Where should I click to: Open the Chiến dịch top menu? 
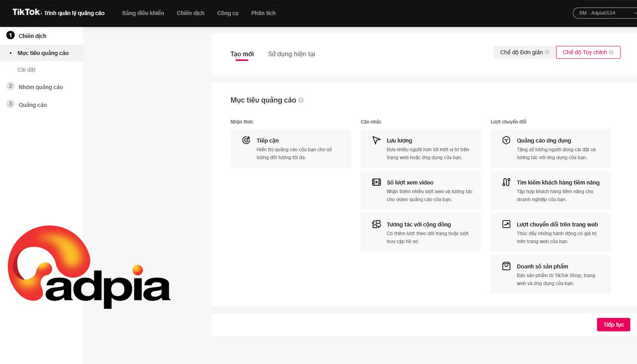(191, 13)
